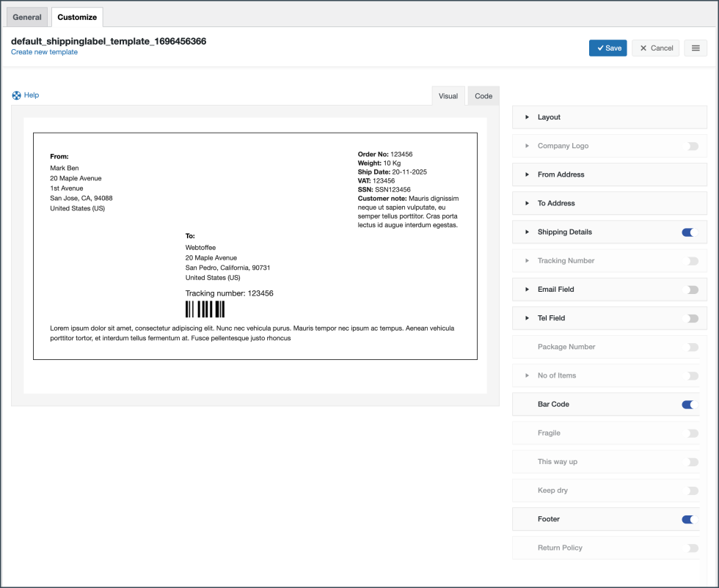This screenshot has width=719, height=588.
Task: Expand the To Address panel
Action: pyautogui.click(x=527, y=203)
